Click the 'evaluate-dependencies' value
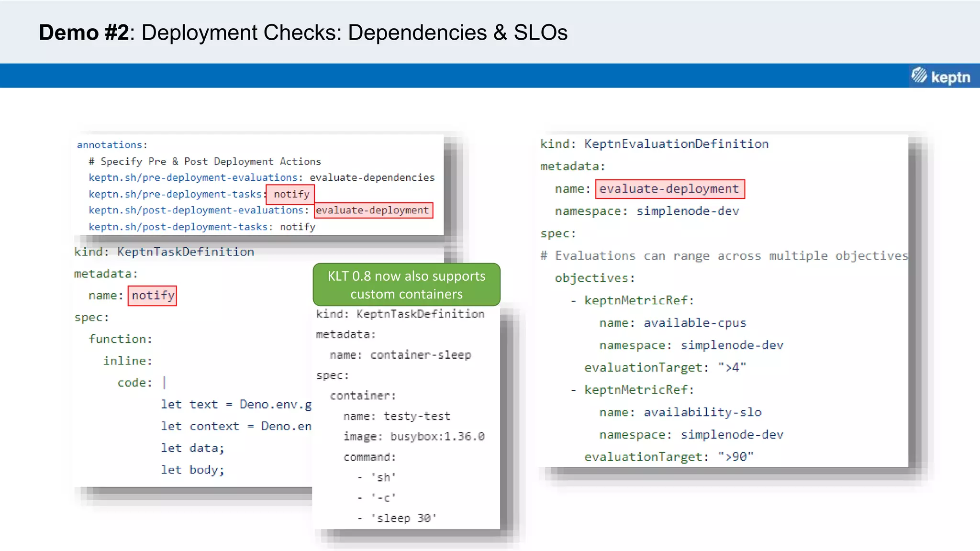 pyautogui.click(x=372, y=177)
